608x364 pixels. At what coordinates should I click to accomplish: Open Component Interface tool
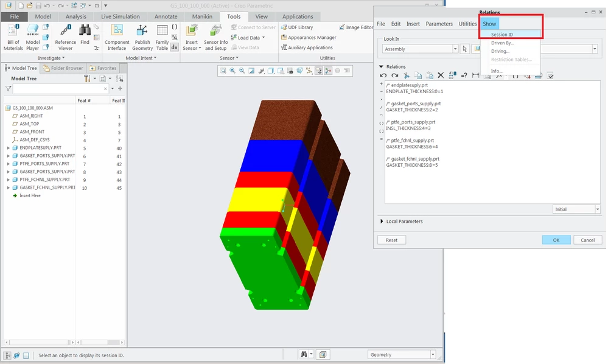(117, 38)
